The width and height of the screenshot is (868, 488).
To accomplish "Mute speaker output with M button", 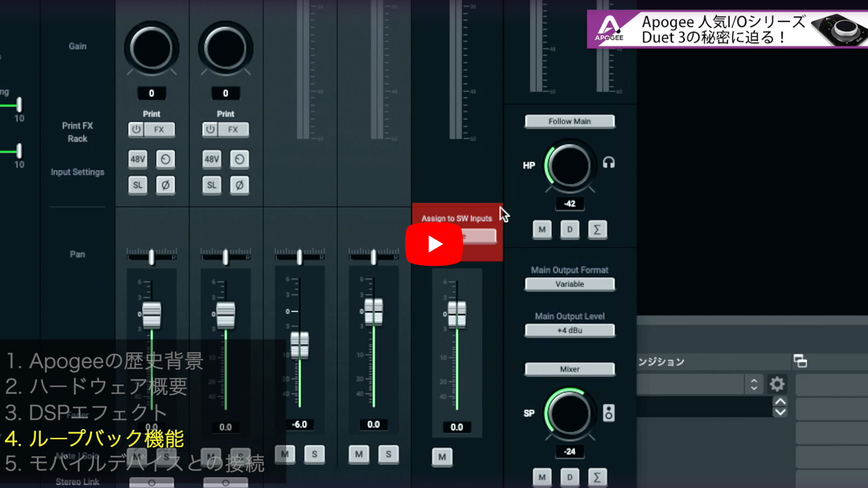I will tap(542, 477).
